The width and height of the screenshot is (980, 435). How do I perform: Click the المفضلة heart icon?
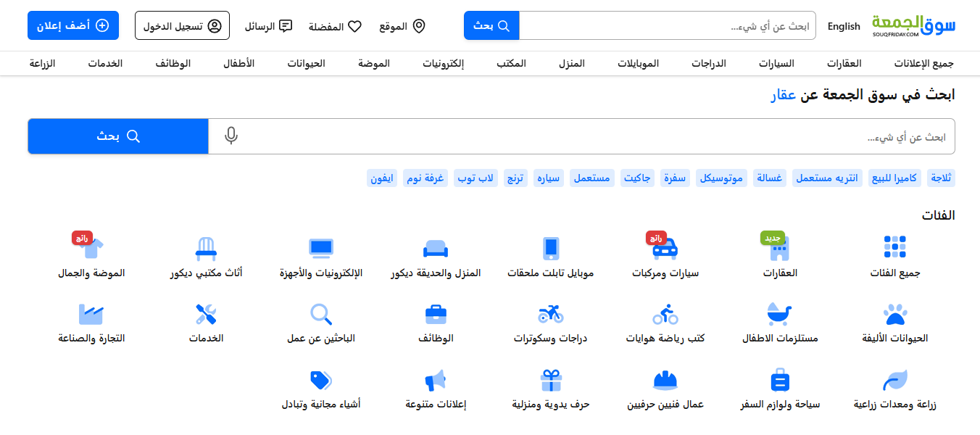(x=354, y=25)
